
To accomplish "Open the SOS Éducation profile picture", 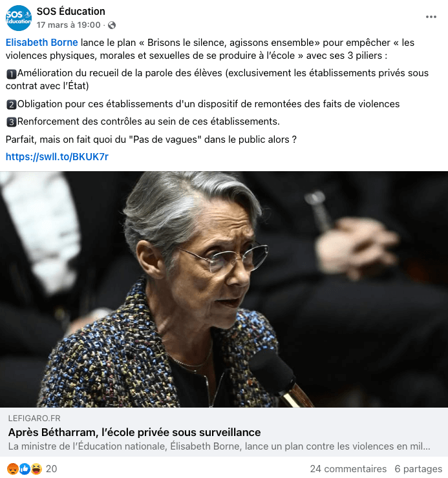I will 19,18.
